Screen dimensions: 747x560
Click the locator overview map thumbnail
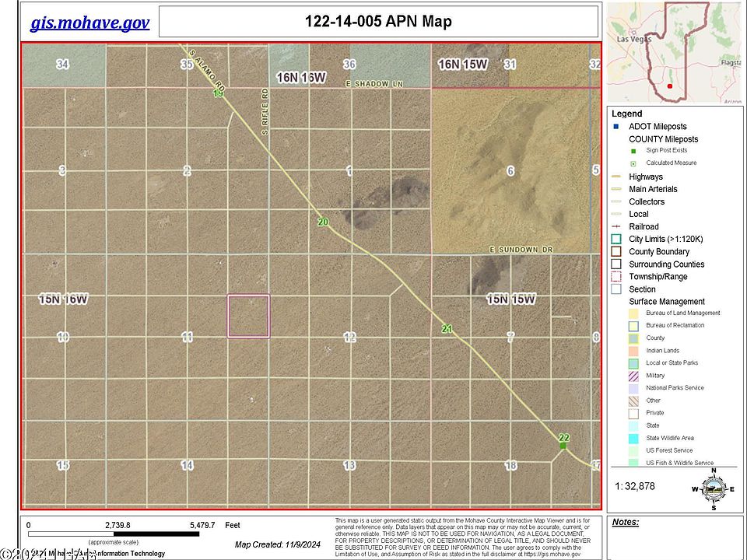675,53
